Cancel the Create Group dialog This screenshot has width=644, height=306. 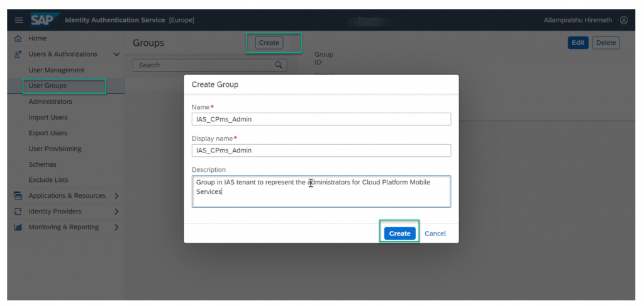click(x=435, y=234)
